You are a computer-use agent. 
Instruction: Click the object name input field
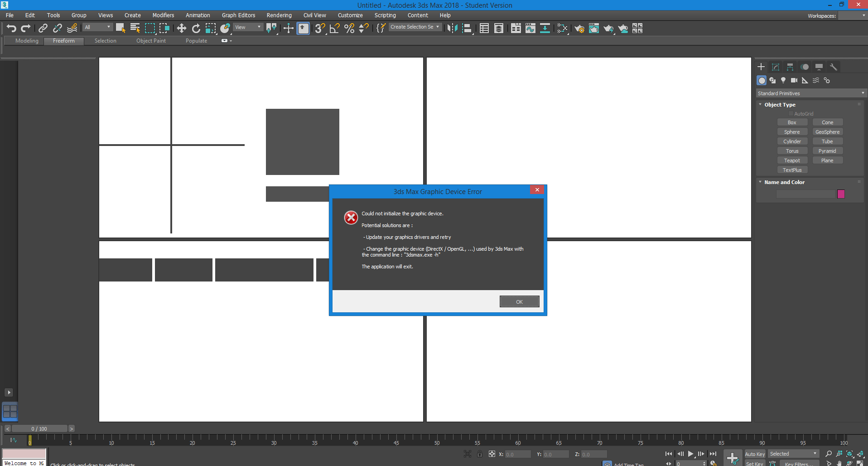tap(805, 194)
